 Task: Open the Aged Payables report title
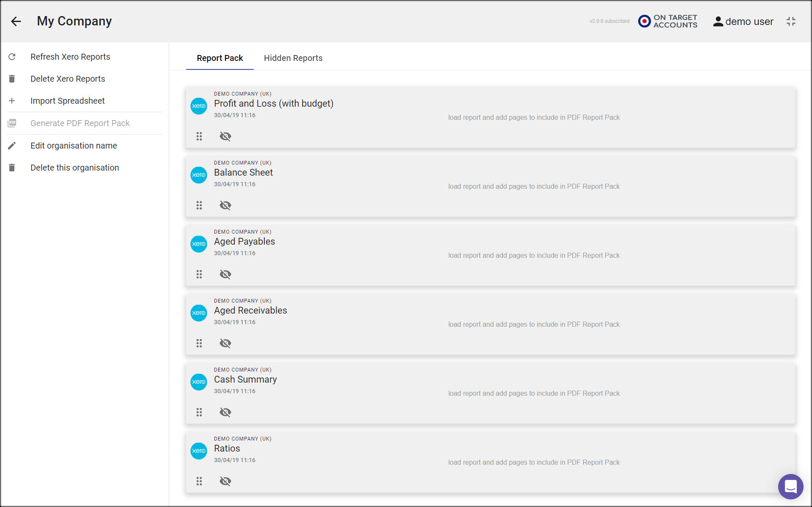244,242
